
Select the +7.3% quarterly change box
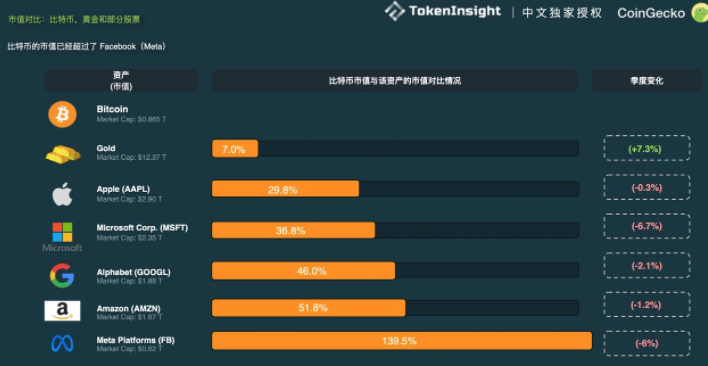[x=647, y=148]
